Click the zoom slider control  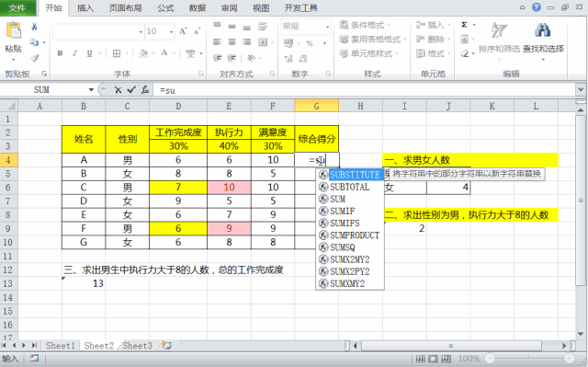click(529, 359)
